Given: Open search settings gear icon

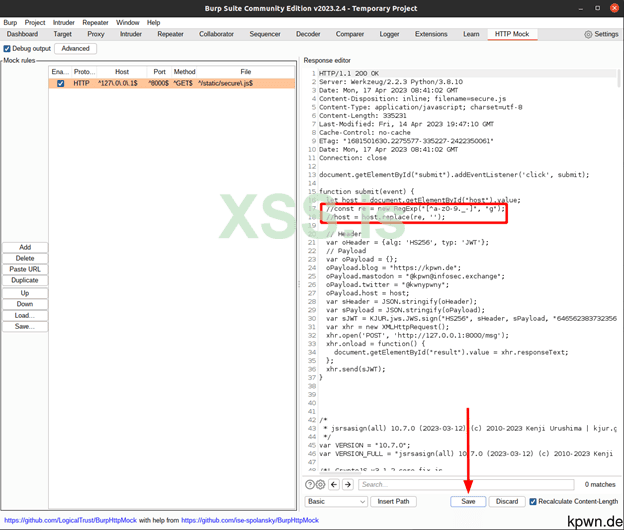Looking at the screenshot, I should [321, 484].
